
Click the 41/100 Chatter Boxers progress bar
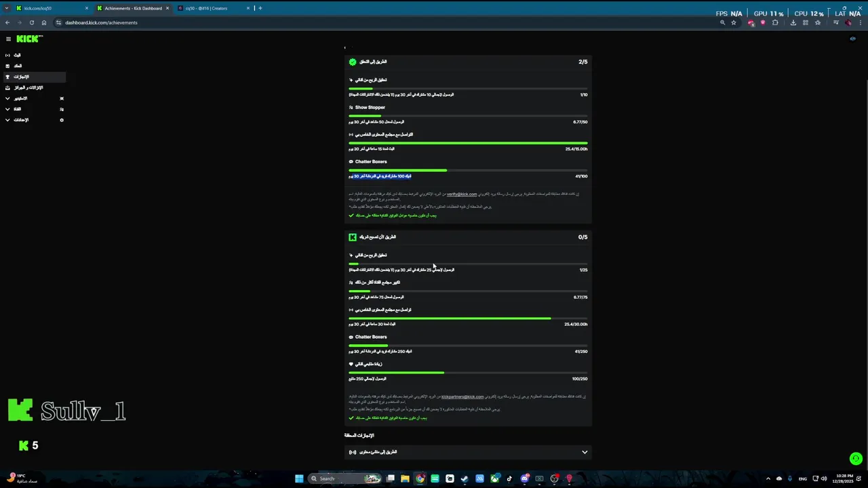coord(468,169)
